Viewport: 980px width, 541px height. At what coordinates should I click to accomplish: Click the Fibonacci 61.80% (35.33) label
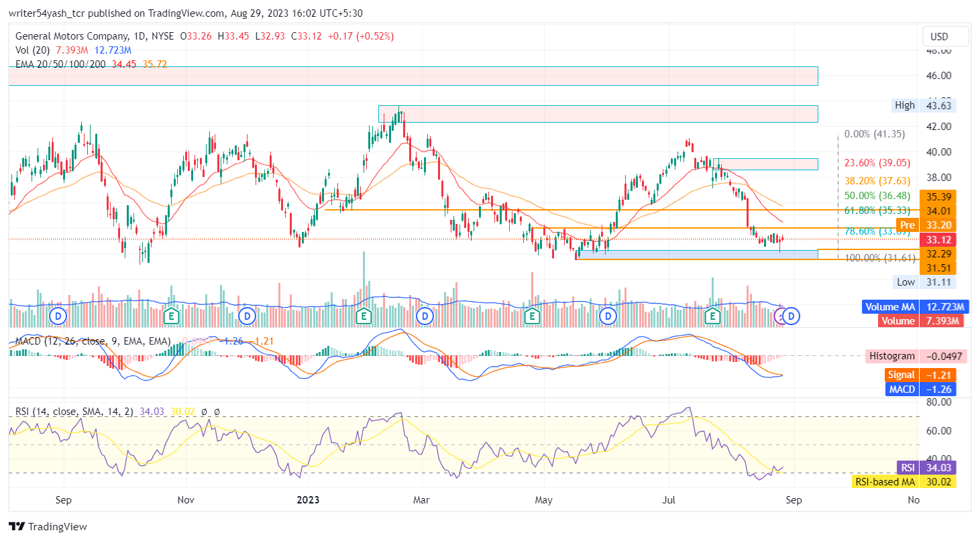pos(877,211)
